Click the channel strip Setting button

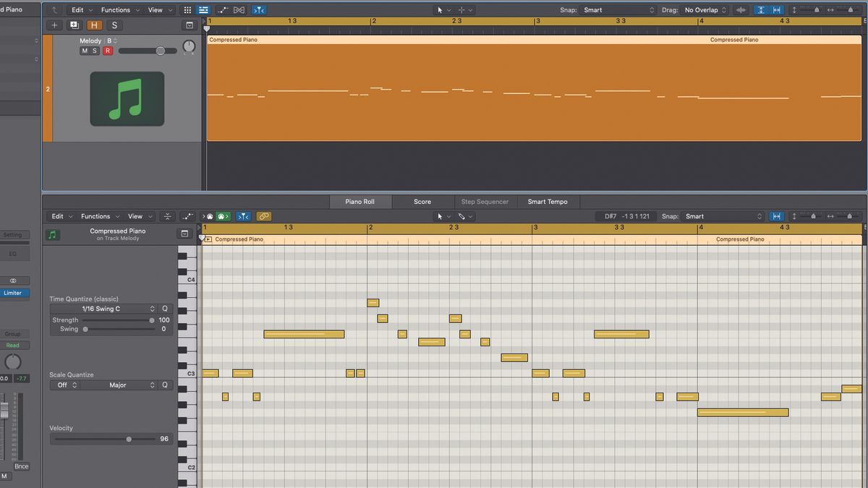click(13, 235)
